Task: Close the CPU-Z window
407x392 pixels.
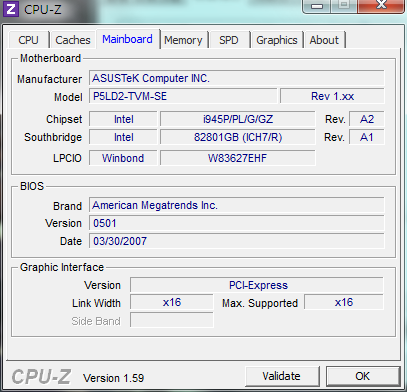Action: tap(381, 6)
